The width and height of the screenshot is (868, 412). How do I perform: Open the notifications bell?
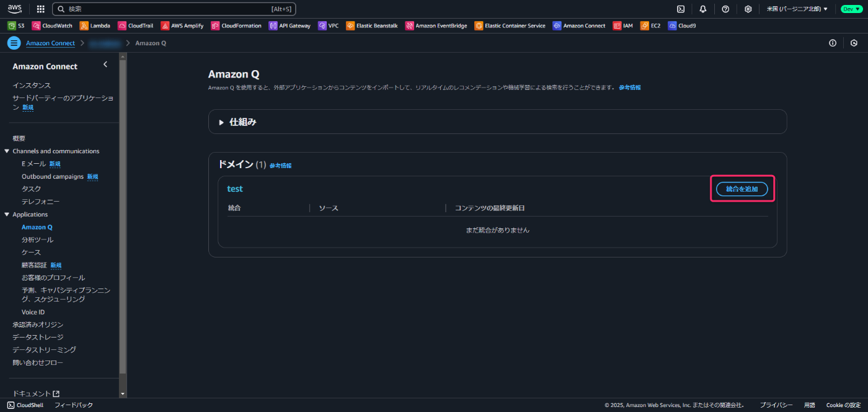pos(702,9)
